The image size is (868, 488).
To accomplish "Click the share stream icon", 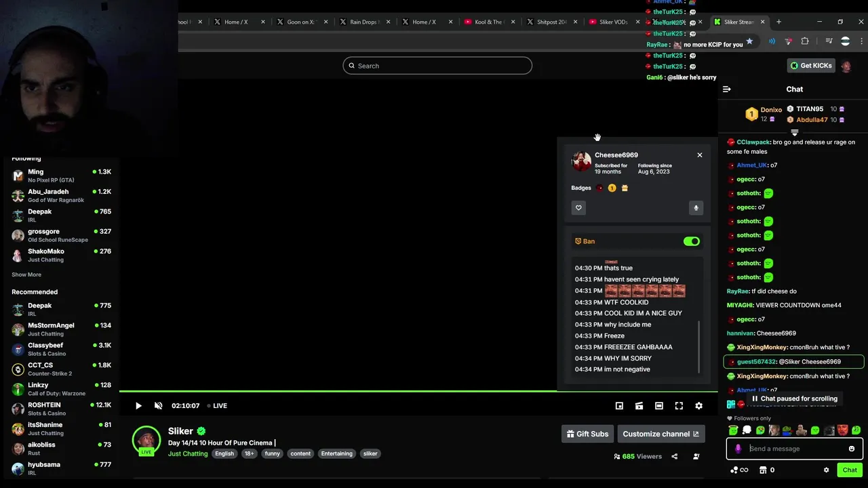I will click(674, 457).
